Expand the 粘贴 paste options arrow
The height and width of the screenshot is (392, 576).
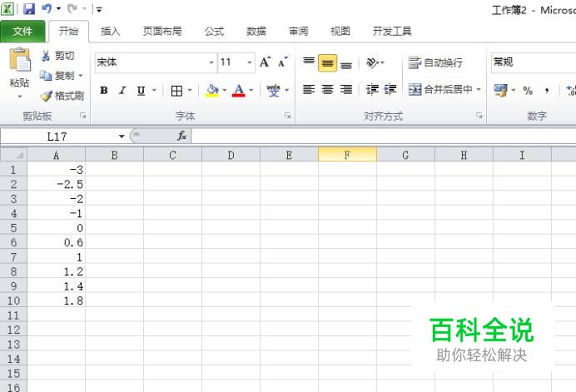pos(19,97)
